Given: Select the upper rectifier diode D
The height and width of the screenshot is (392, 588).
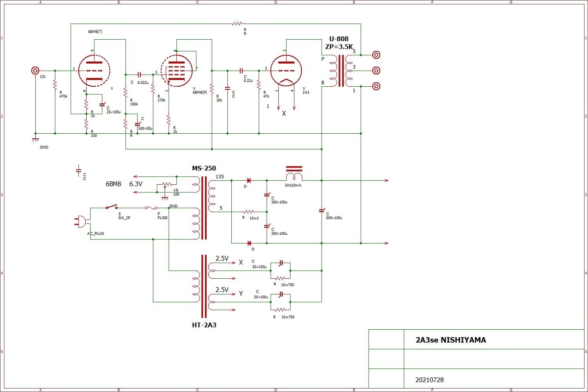Looking at the screenshot, I should pyautogui.click(x=249, y=180).
